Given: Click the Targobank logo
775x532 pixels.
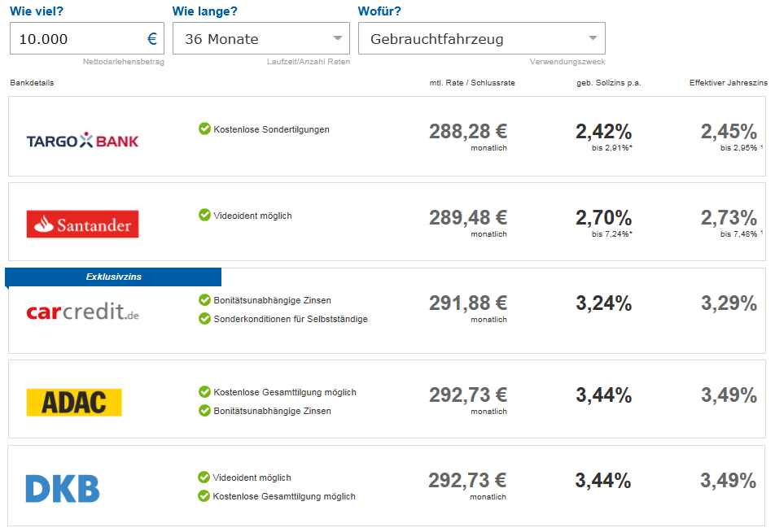Looking at the screenshot, I should point(82,141).
